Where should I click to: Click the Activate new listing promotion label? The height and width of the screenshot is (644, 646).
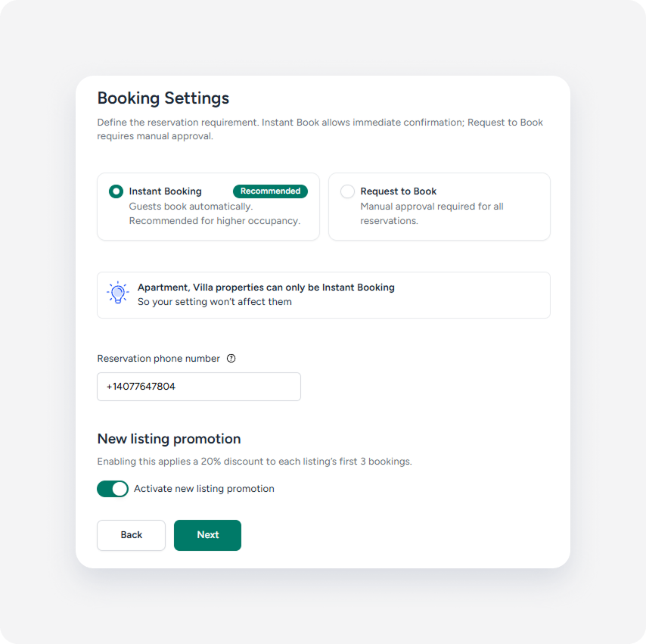pos(204,489)
